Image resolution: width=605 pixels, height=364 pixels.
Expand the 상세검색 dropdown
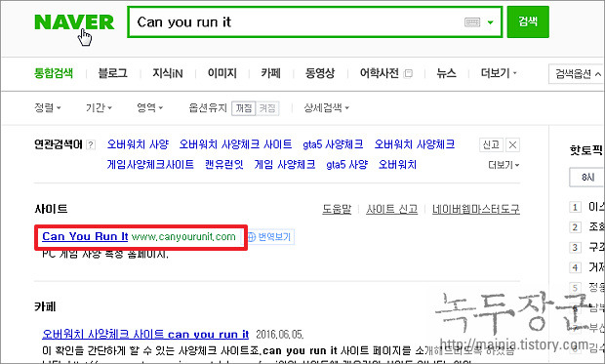[x=327, y=107]
